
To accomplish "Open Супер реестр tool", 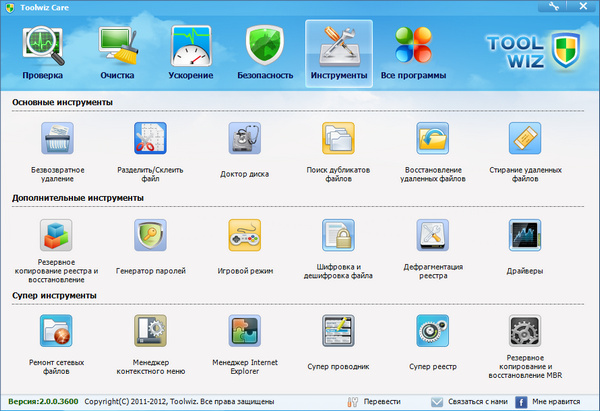I will [432, 331].
